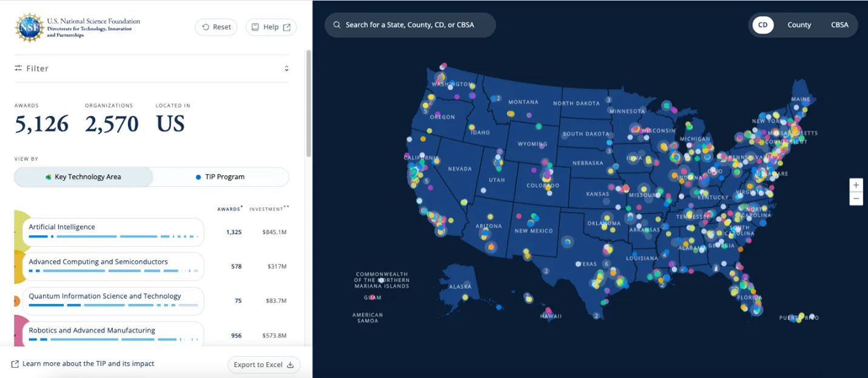
Task: Click the search field for State, County, CD
Action: click(x=410, y=25)
